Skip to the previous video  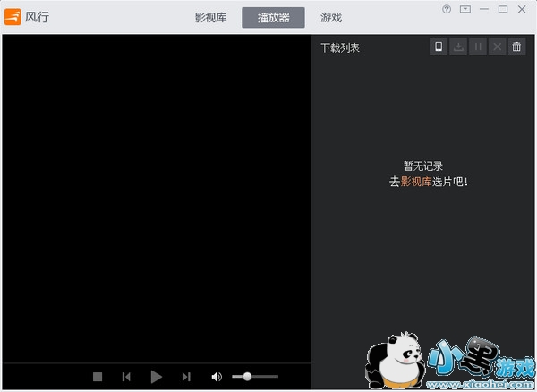tap(126, 377)
